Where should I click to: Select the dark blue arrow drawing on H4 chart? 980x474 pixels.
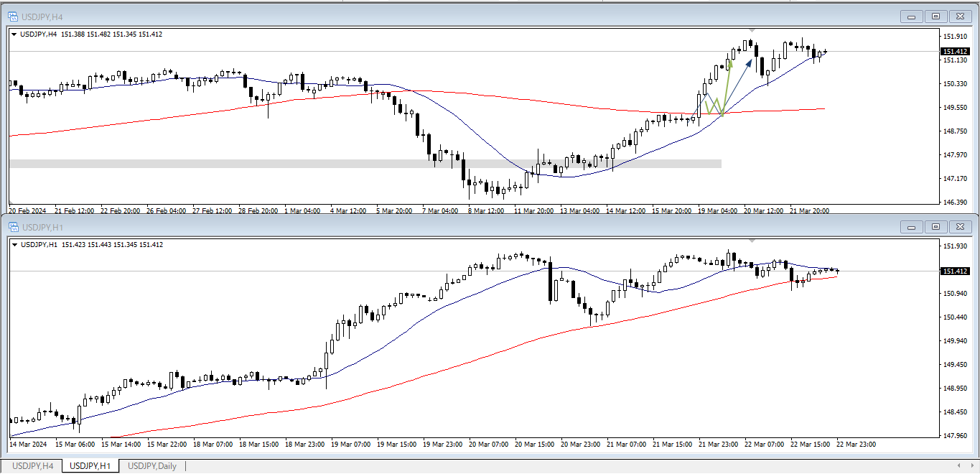pos(738,86)
